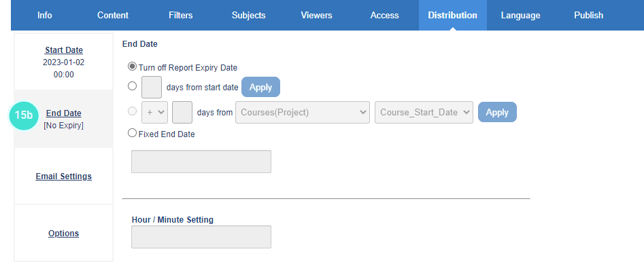Open the Options link
Image resolution: width=644 pixels, height=262 pixels.
point(64,233)
